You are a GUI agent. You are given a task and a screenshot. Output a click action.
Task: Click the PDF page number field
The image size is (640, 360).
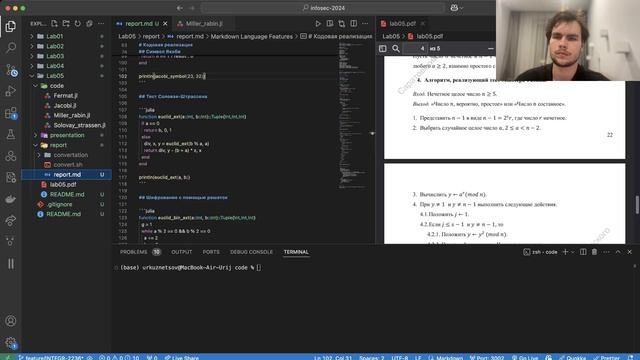415,49
